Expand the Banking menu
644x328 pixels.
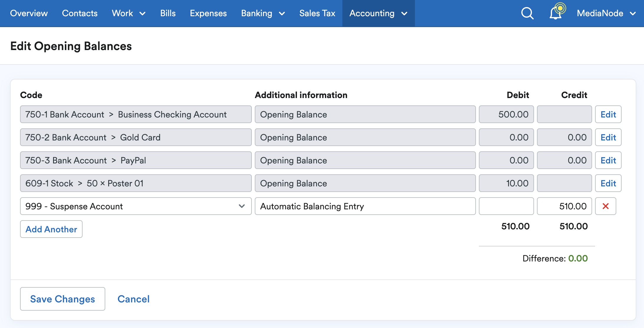263,13
